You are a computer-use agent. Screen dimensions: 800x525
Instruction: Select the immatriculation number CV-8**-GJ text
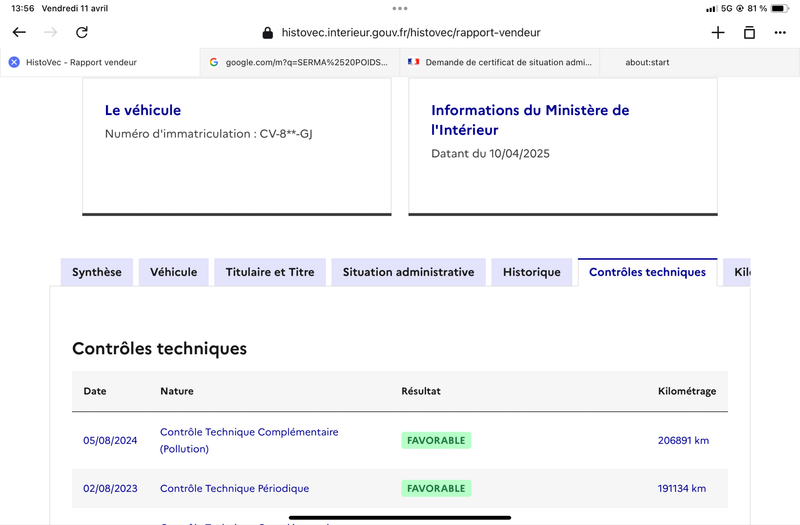tap(286, 134)
